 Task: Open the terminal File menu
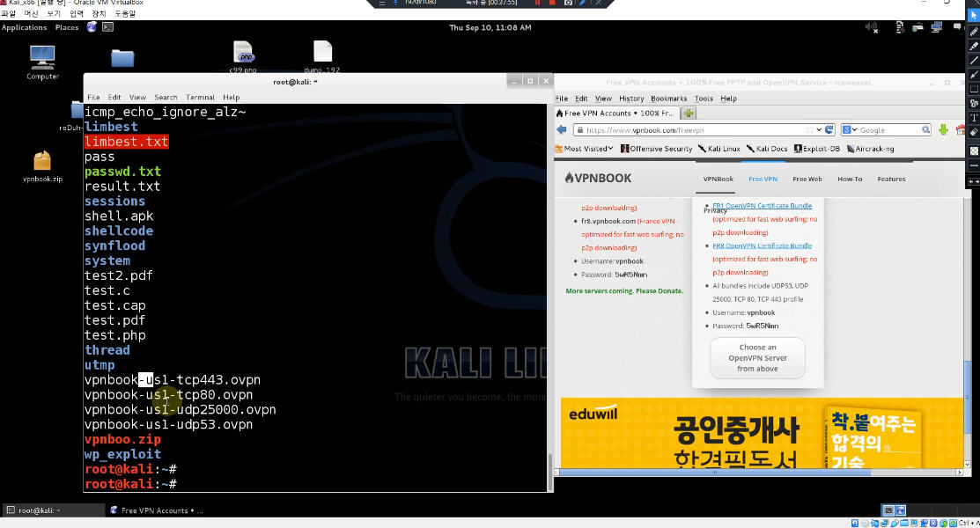pos(93,98)
